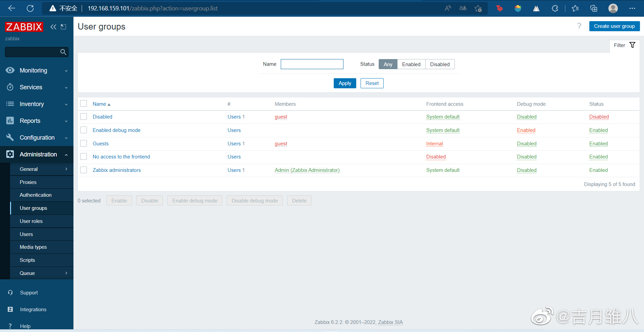The width and height of the screenshot is (644, 332).
Task: Click the Services clock icon
Action: pos(10,87)
